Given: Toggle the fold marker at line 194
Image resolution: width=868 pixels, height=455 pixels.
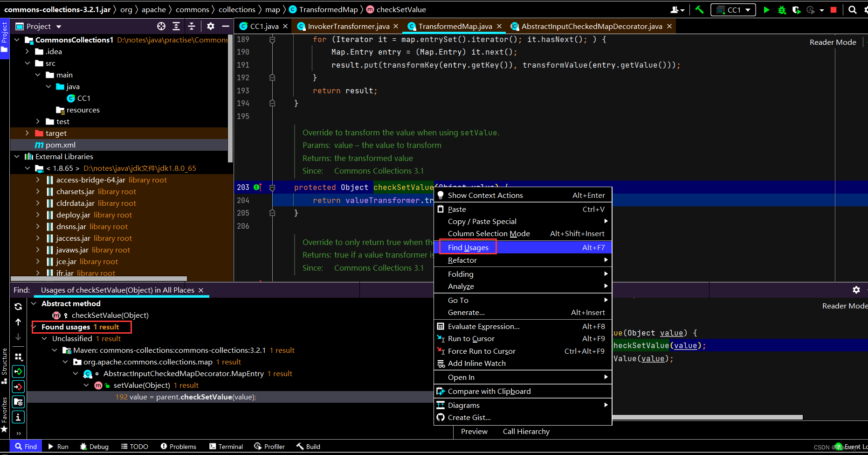Looking at the screenshot, I should [x=272, y=103].
